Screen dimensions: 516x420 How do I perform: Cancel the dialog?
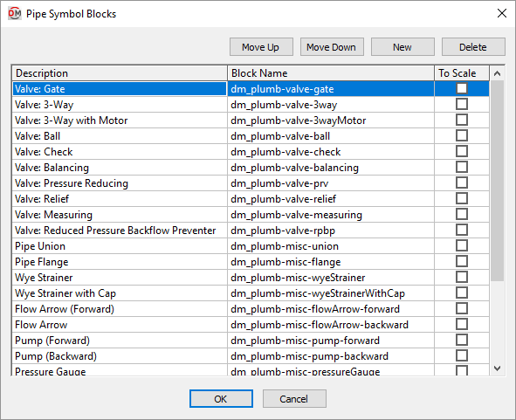tap(294, 399)
